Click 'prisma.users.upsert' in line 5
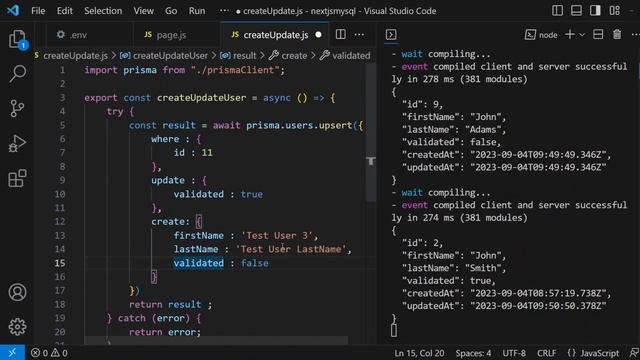The image size is (640, 360). coord(299,125)
